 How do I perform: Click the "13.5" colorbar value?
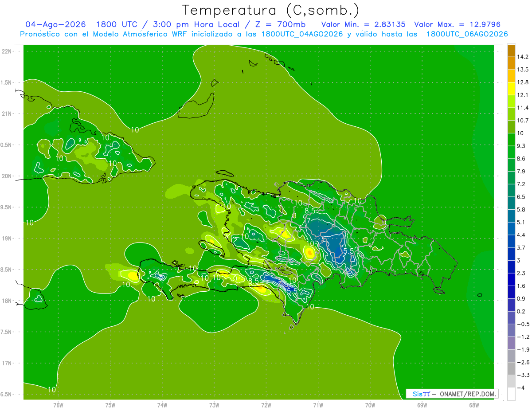tap(523, 70)
